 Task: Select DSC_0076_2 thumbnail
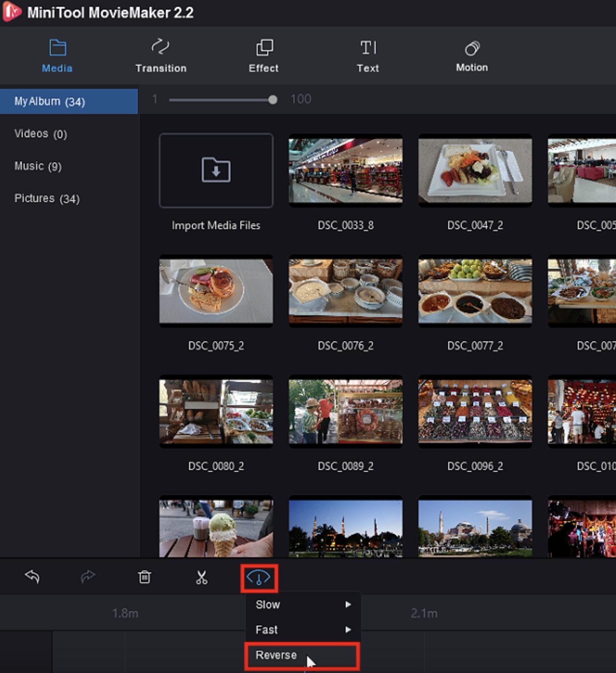pos(346,291)
